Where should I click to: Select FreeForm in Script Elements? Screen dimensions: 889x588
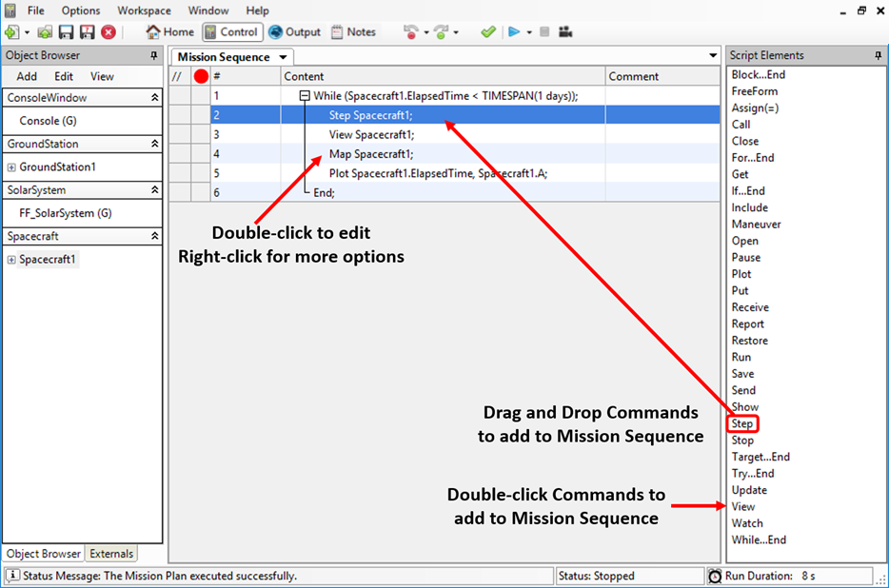point(755,91)
